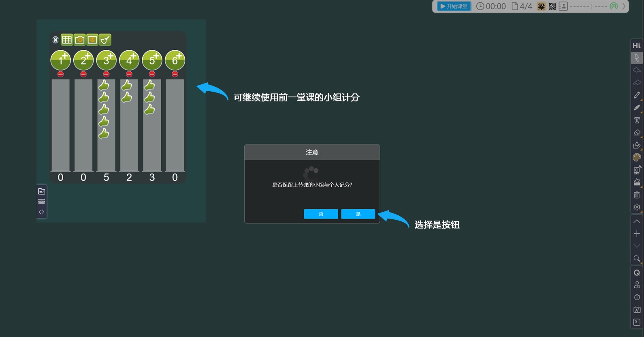Open the settings gear in right toolbar
Screen dimensions: 644x337
[637, 207]
